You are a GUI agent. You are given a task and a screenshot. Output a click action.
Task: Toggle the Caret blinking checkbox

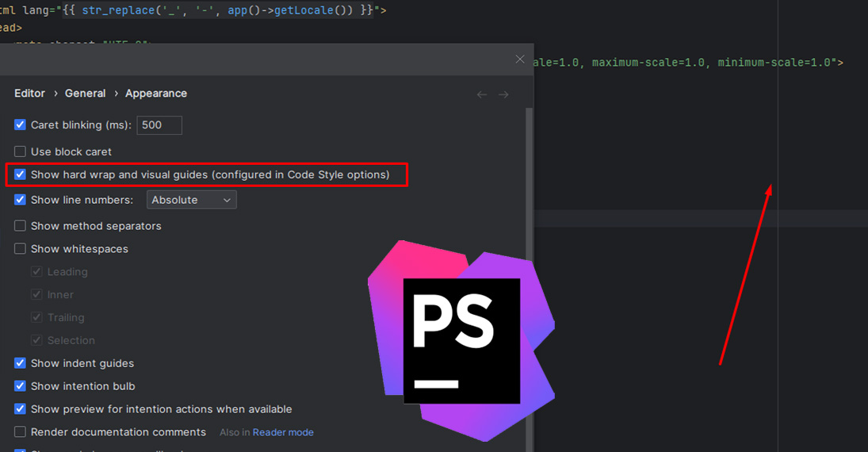(20, 124)
